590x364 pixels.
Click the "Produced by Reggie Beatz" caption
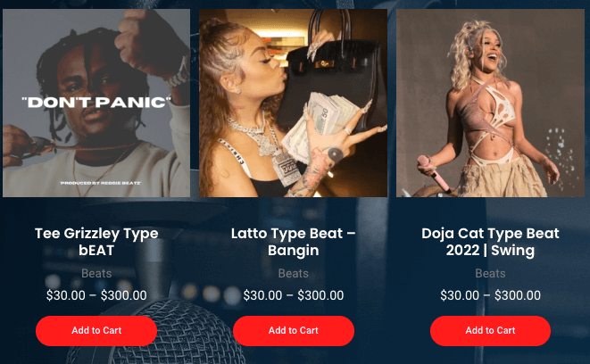click(101, 183)
